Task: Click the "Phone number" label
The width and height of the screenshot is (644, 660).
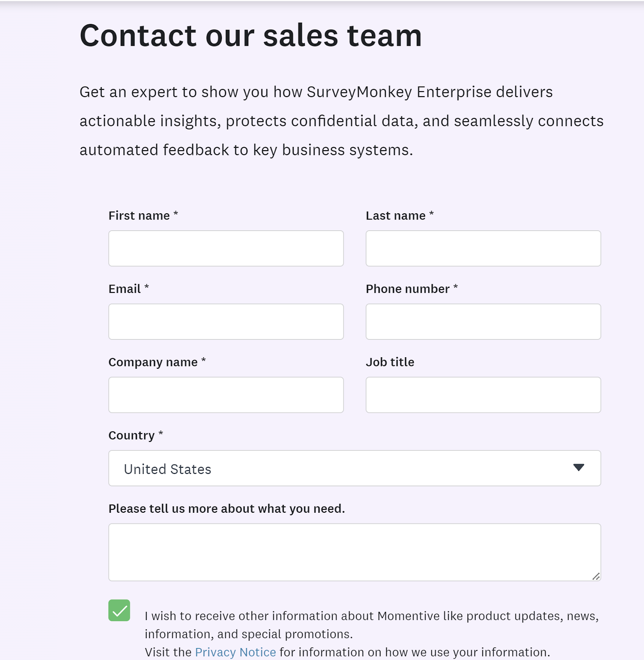Action: (407, 289)
